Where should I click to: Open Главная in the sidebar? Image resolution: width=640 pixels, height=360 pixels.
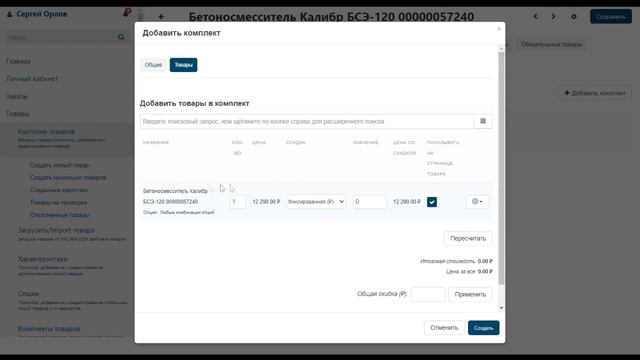[18, 61]
